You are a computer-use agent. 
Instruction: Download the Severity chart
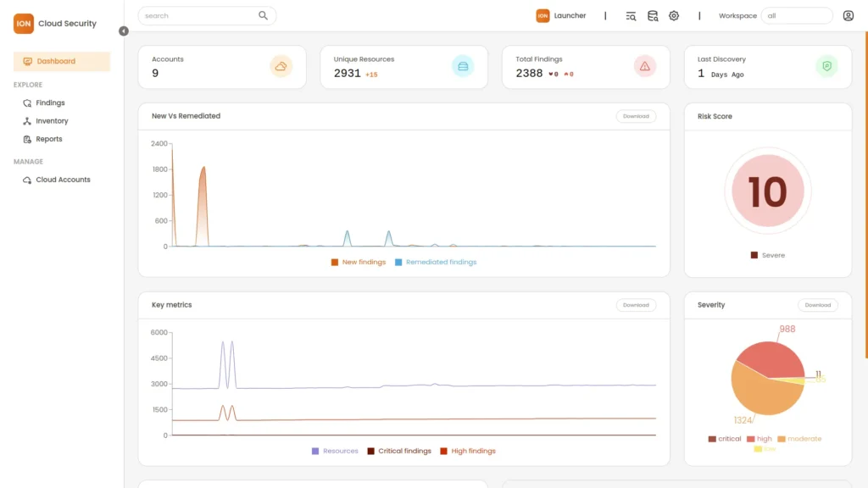[x=818, y=305]
